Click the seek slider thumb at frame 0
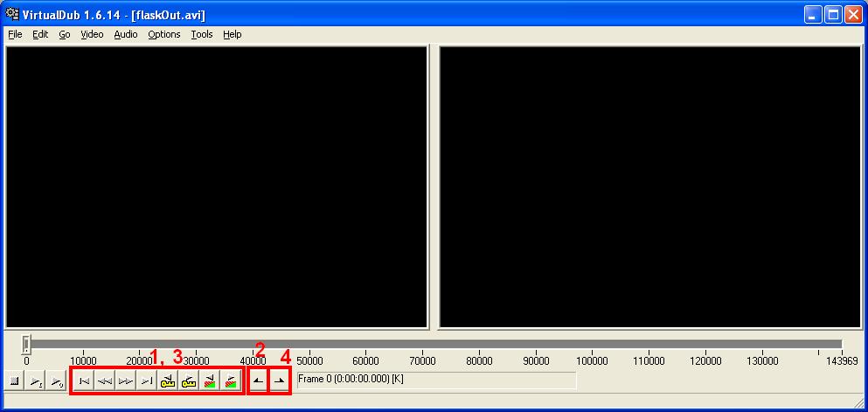Image resolution: width=868 pixels, height=412 pixels. (x=26, y=344)
